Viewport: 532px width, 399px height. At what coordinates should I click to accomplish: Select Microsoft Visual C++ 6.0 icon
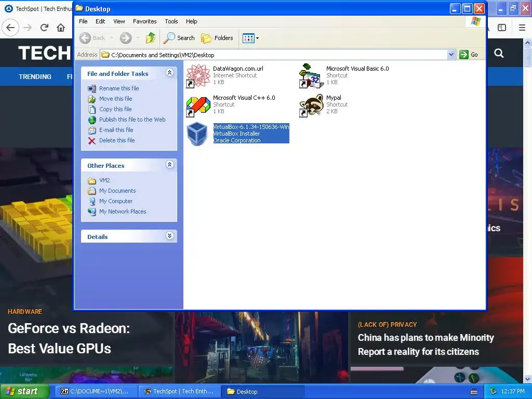[198, 106]
